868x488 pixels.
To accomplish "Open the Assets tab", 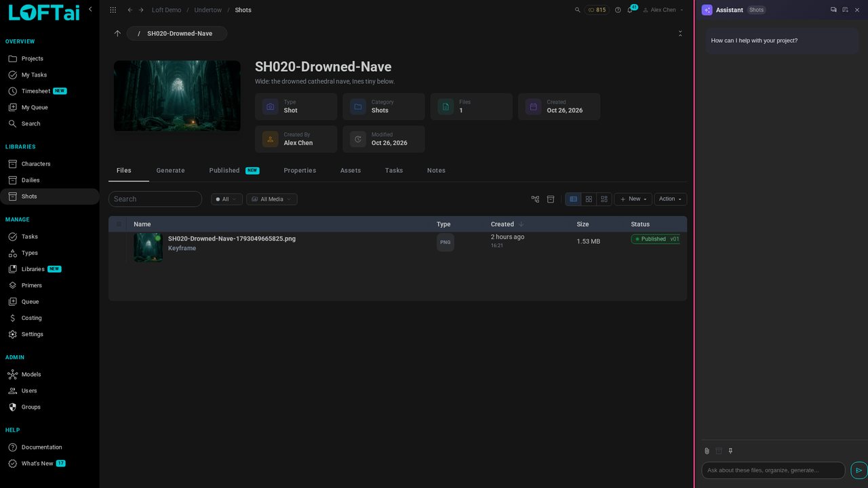I will click(351, 171).
